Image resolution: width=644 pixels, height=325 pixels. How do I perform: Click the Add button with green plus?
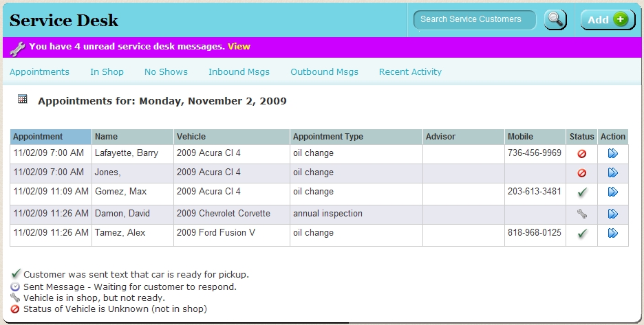(x=608, y=20)
